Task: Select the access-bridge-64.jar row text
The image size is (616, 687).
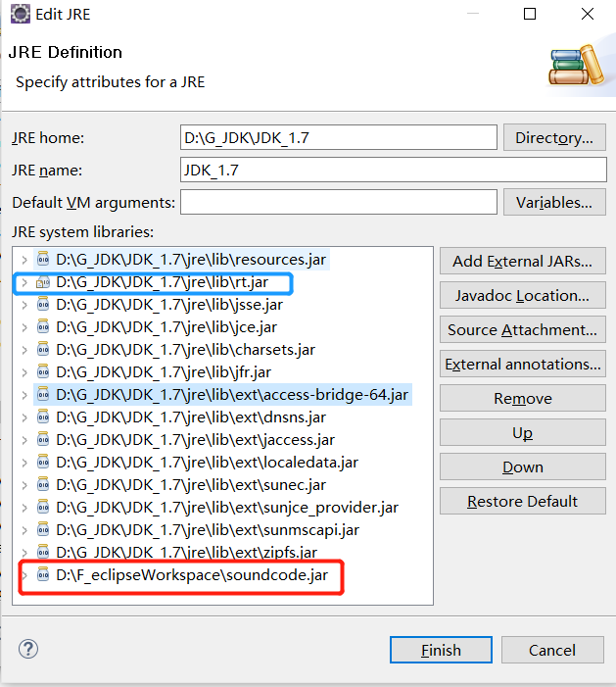Action: [x=232, y=395]
